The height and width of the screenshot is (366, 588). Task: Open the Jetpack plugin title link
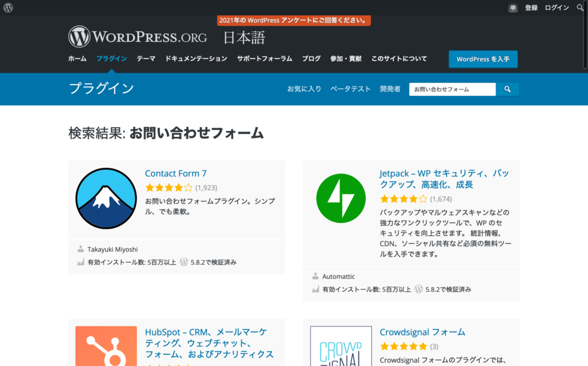click(444, 179)
